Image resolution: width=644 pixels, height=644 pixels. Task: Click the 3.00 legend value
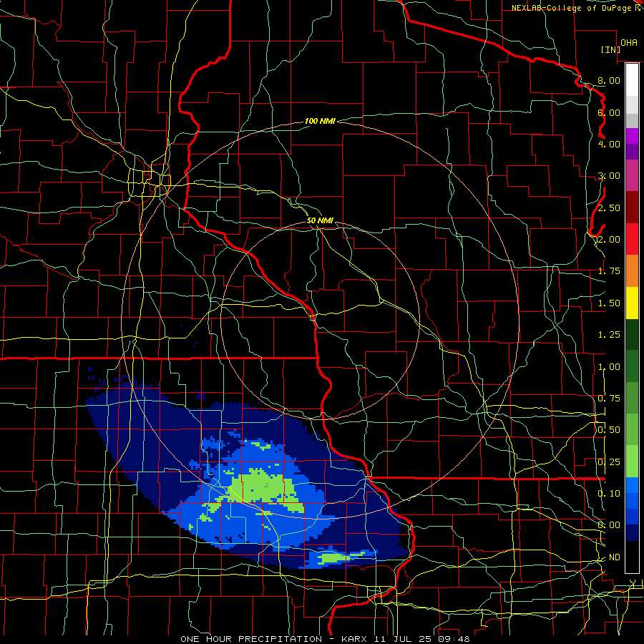(609, 176)
